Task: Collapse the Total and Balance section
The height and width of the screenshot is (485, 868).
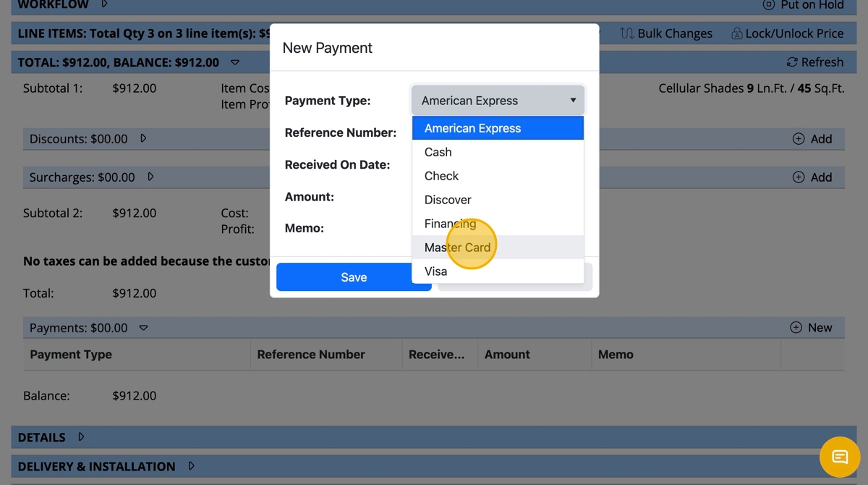Action: click(234, 62)
